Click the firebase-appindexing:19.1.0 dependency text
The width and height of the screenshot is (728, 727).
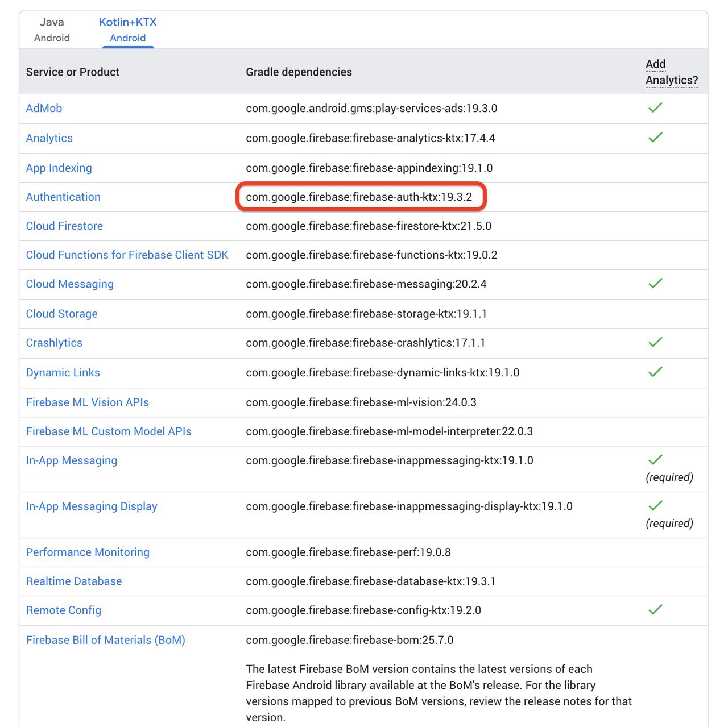click(x=369, y=168)
